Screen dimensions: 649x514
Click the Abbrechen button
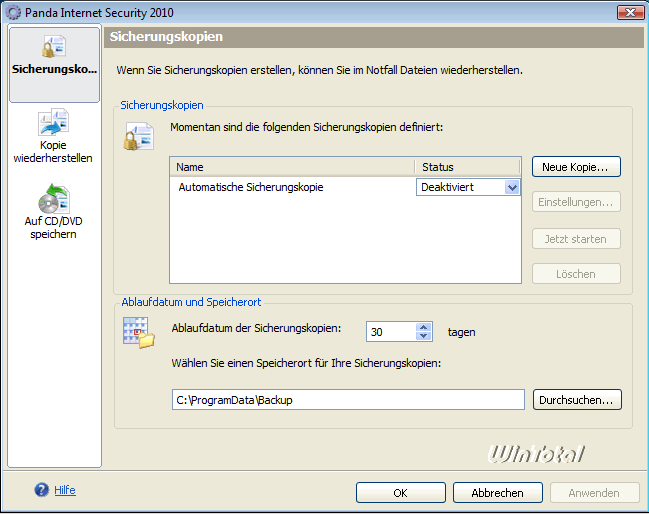click(x=498, y=493)
